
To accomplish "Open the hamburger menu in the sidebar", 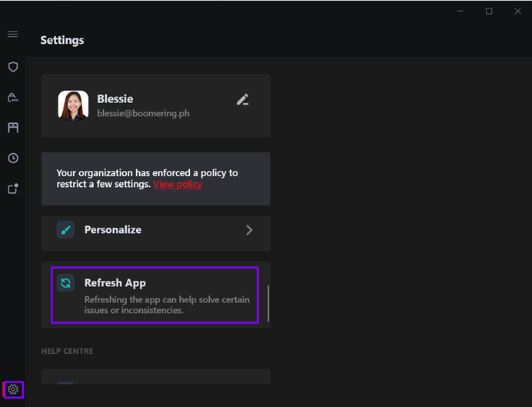I will click(12, 35).
